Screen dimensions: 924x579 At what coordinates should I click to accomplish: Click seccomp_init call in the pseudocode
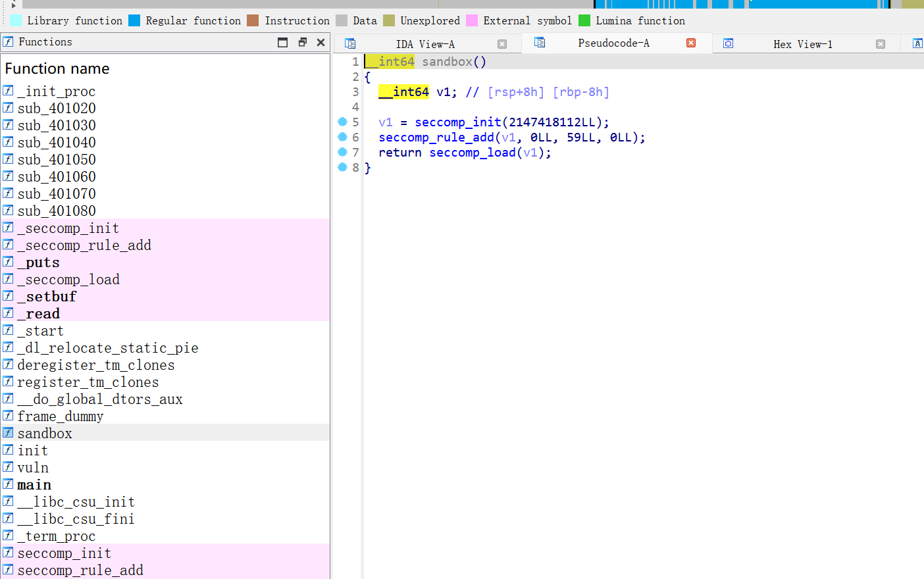458,122
